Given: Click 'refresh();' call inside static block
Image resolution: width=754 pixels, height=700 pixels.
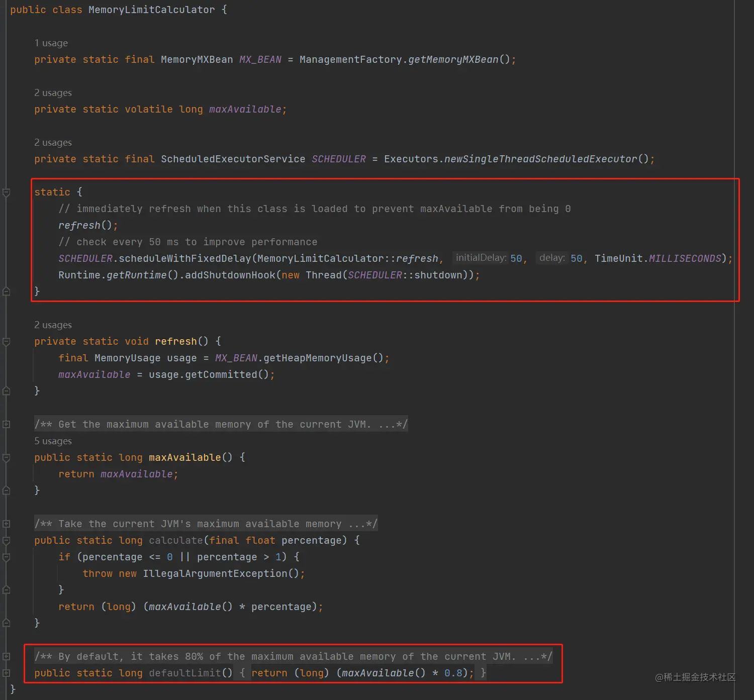Looking at the screenshot, I should tap(88, 226).
